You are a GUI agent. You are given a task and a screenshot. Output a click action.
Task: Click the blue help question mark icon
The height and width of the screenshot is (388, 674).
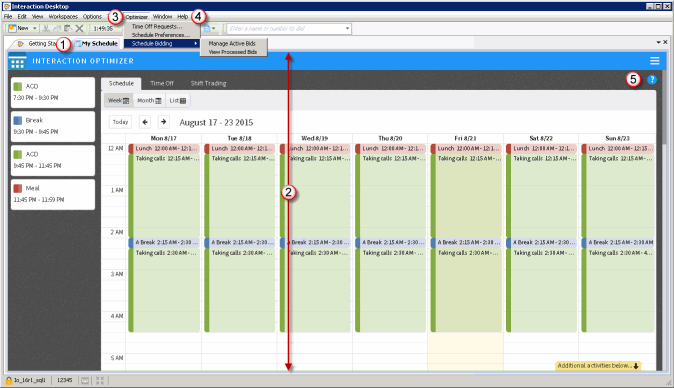pos(652,79)
